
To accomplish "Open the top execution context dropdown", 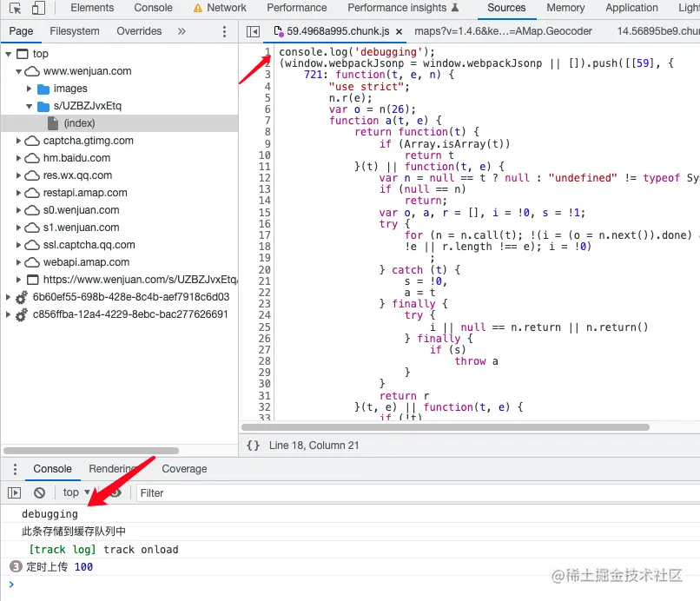I will click(74, 492).
